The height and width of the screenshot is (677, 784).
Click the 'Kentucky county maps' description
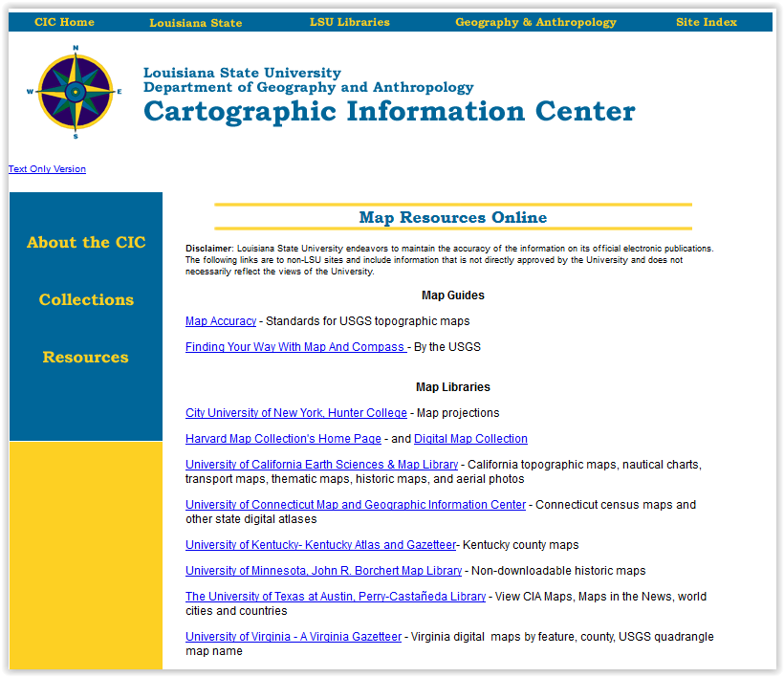[x=520, y=545]
